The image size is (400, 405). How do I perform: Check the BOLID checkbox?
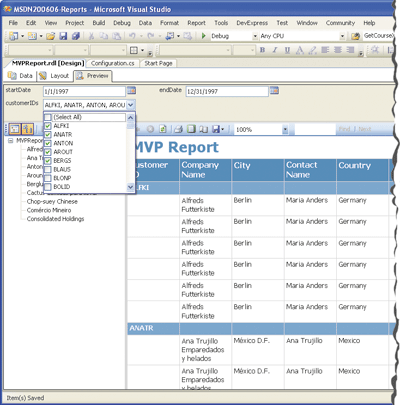coord(48,187)
